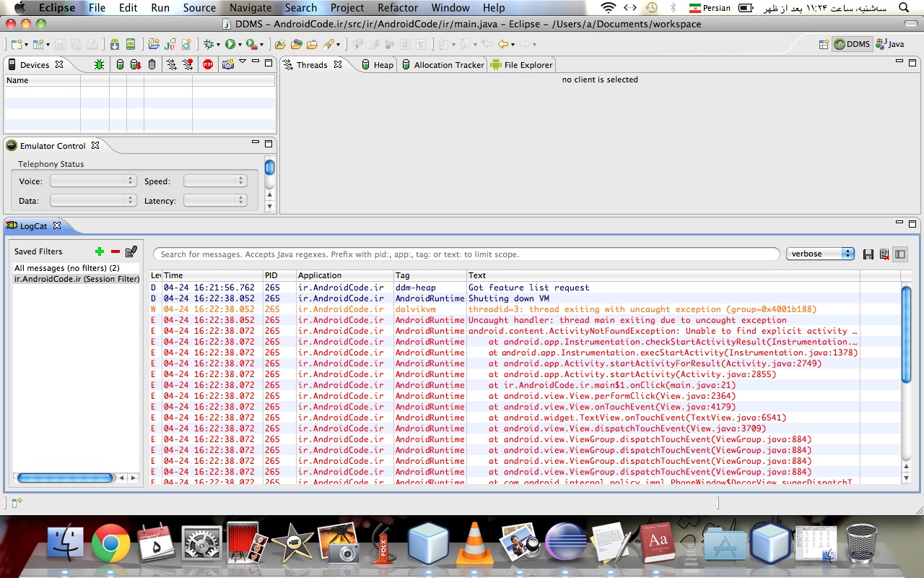Open the Voice telephony status dropdown

(x=92, y=181)
